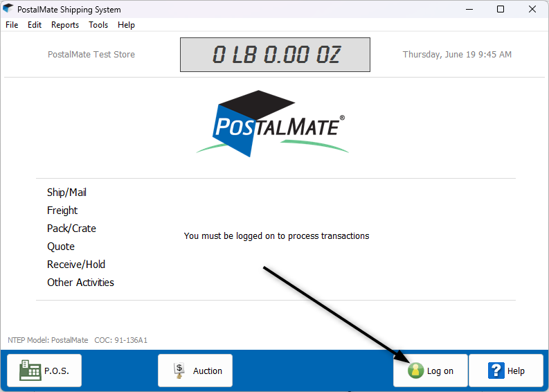This screenshot has height=392, width=549.
Task: Click the scale weight display
Action: [x=276, y=55]
